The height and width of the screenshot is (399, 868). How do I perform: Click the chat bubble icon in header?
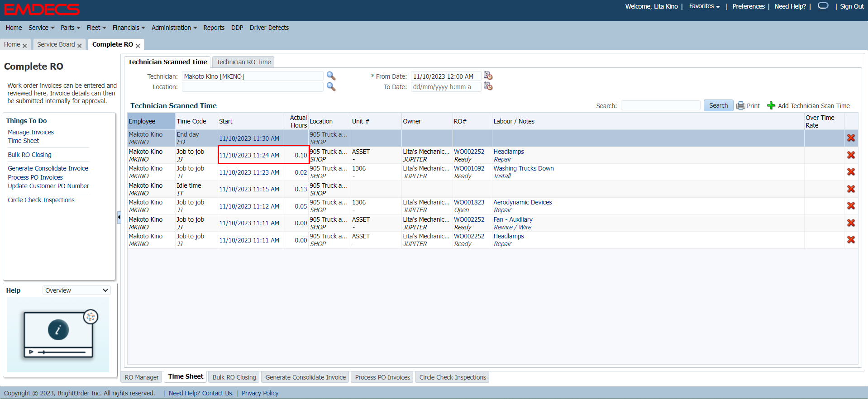coord(823,6)
